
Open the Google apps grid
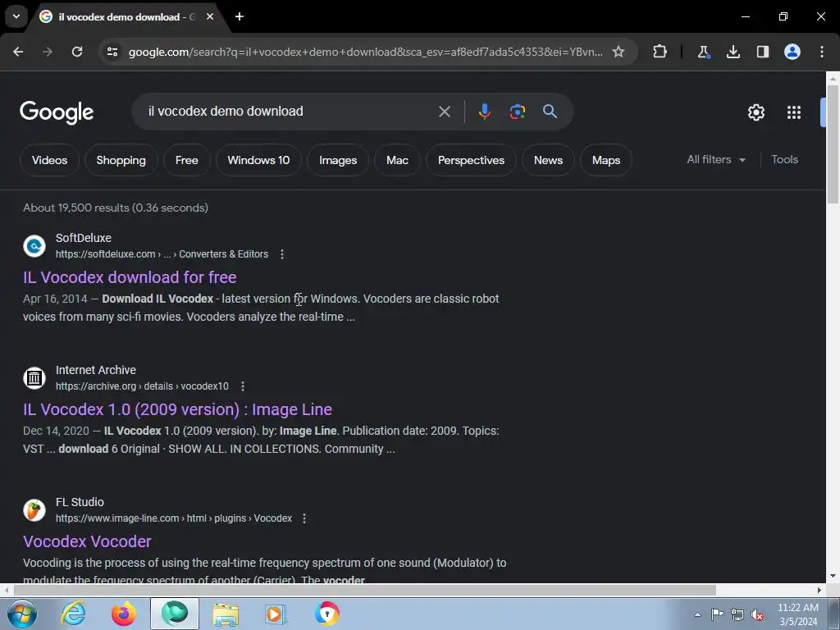click(794, 112)
